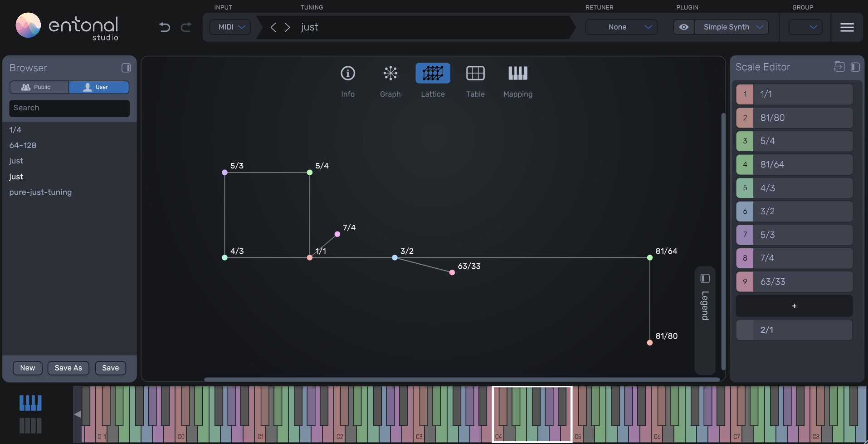Image resolution: width=868 pixels, height=444 pixels.
Task: Open the Group dropdown
Action: (x=805, y=27)
